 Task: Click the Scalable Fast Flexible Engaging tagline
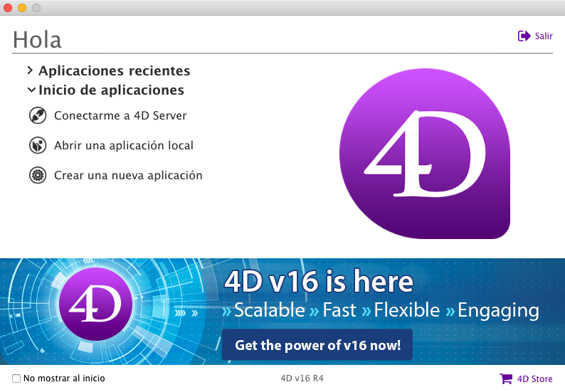tap(381, 311)
